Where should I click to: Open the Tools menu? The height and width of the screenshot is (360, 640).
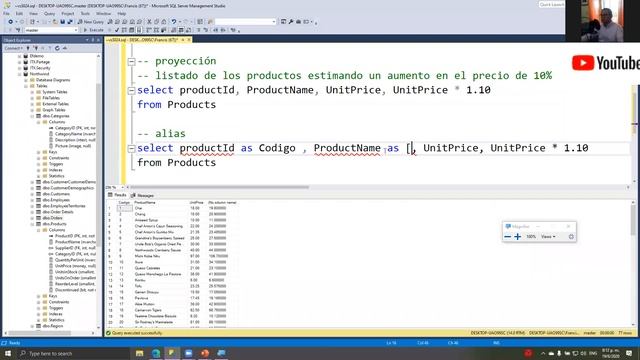[85, 13]
